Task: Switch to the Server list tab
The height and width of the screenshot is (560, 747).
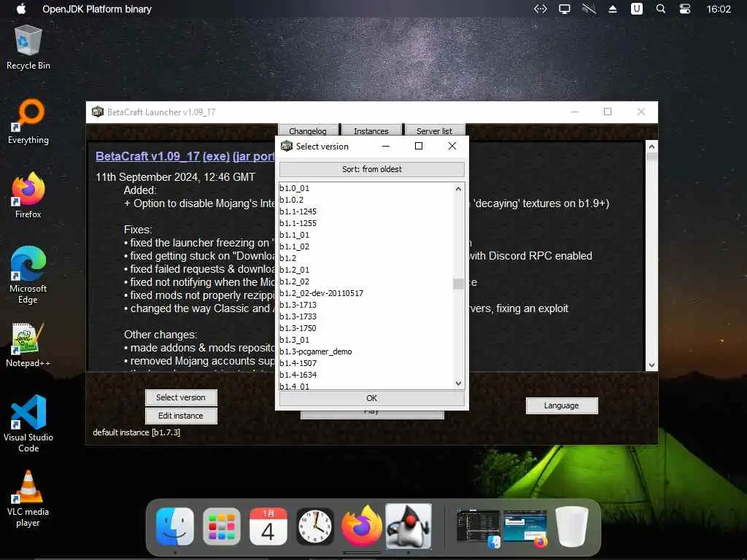Action: [434, 131]
